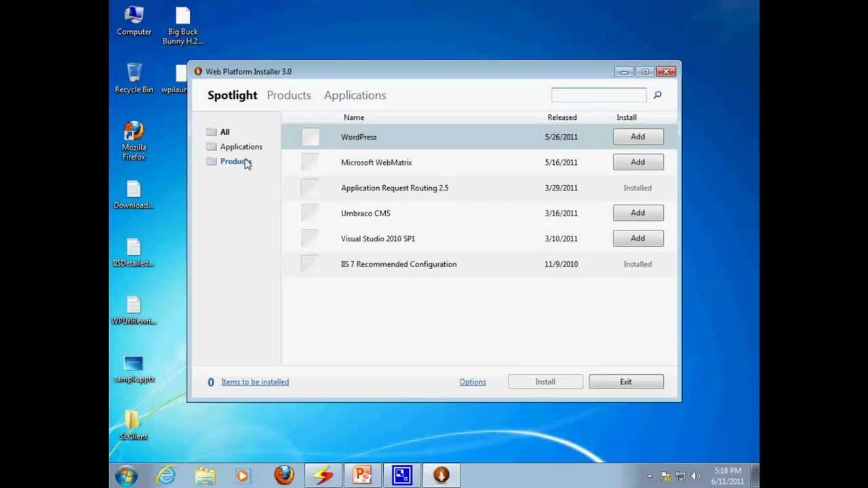The image size is (868, 488).
Task: Show hidden tray icons arrow
Action: pyautogui.click(x=650, y=476)
